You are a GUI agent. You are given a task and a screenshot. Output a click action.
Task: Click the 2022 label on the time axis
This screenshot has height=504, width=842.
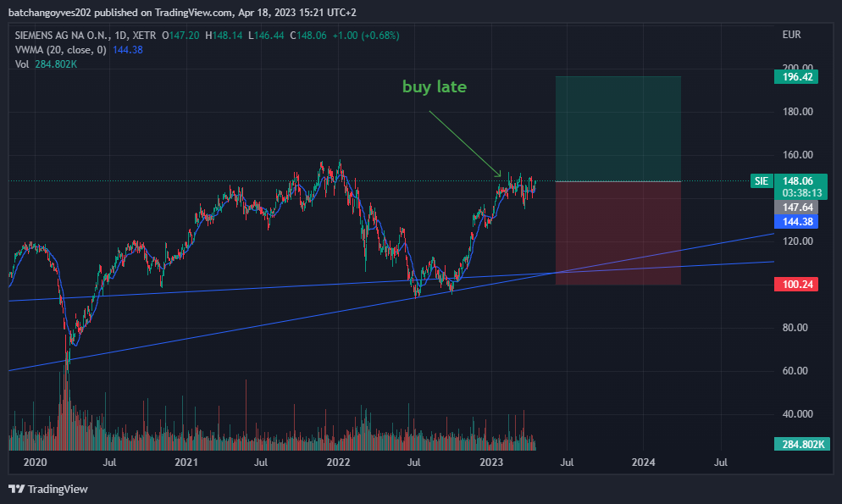338,462
